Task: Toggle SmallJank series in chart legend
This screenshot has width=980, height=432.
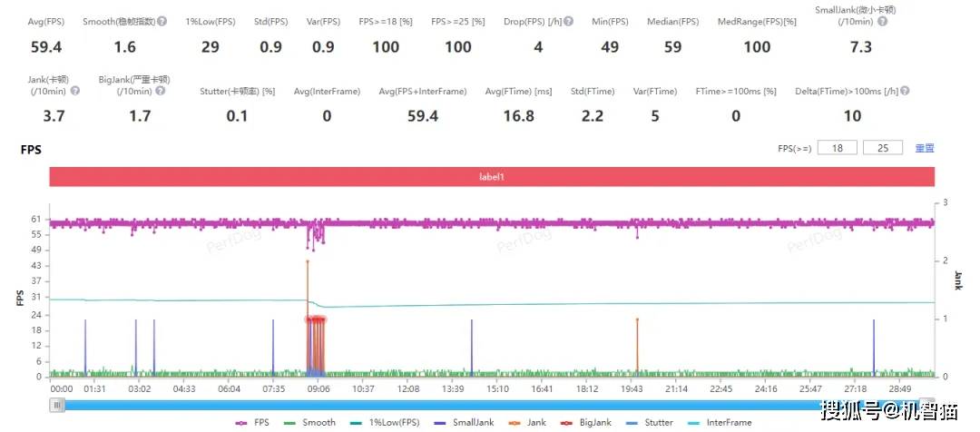Action: tap(464, 423)
